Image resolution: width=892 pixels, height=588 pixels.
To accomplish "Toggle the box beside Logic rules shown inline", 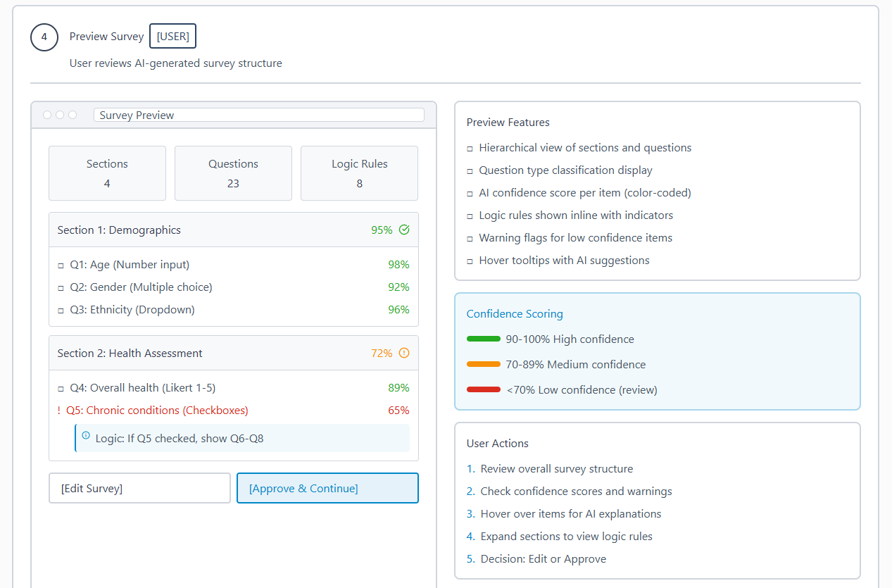I will click(x=470, y=216).
